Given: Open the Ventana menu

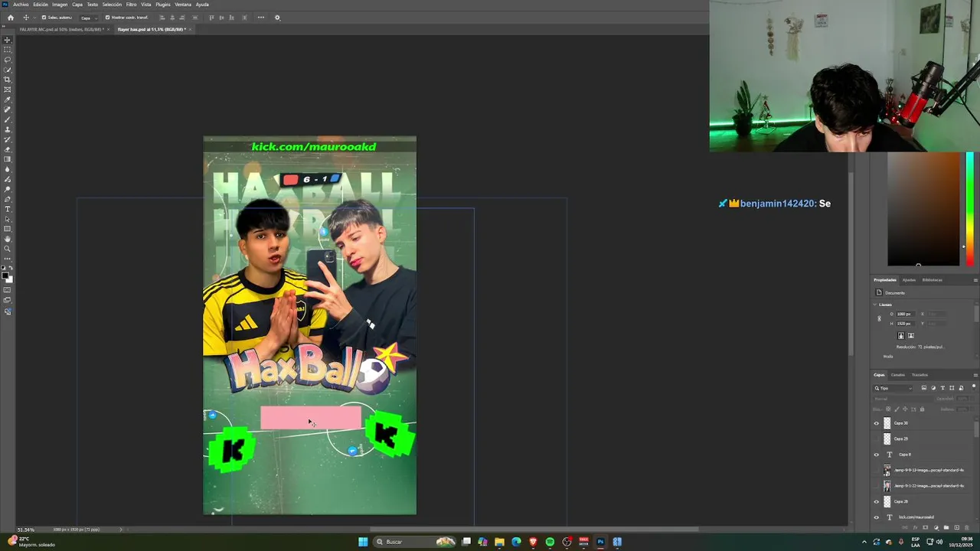Looking at the screenshot, I should [183, 5].
